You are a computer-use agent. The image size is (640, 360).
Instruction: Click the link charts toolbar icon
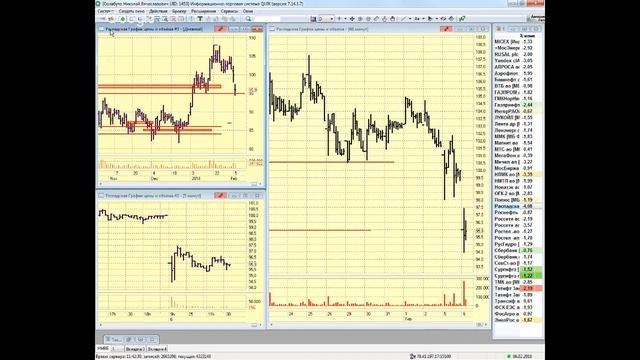[x=444, y=19]
